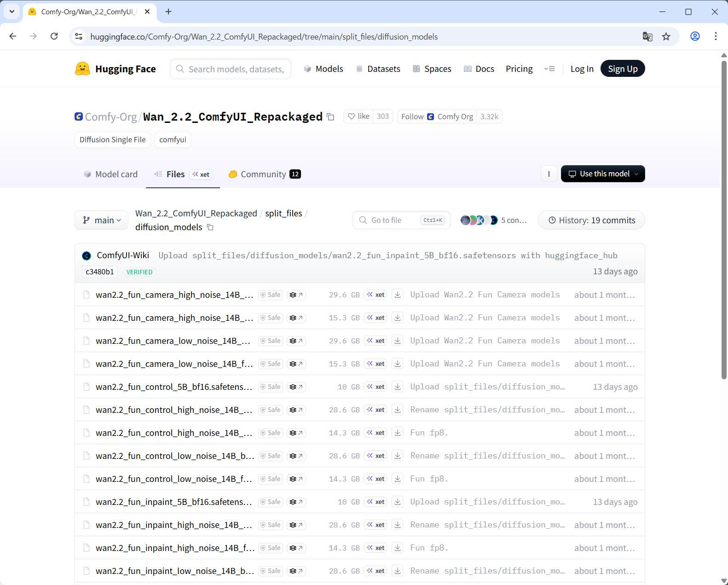Open file wan2.2_fun_control_low_noise_14B_f…
Screen dimensions: 728x585
[x=174, y=479]
